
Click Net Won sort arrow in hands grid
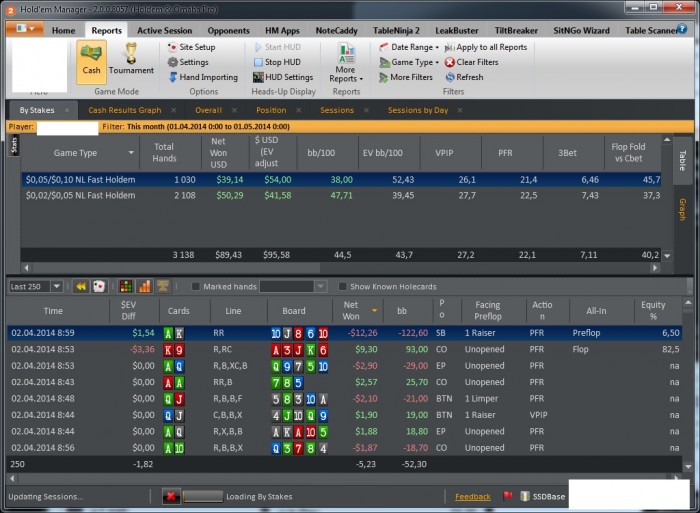click(375, 310)
